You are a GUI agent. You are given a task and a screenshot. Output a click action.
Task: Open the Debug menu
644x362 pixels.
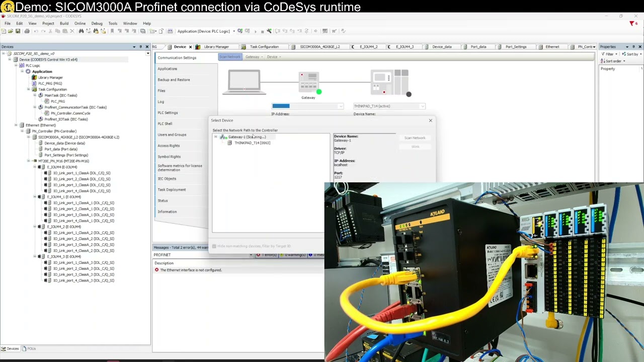click(97, 24)
